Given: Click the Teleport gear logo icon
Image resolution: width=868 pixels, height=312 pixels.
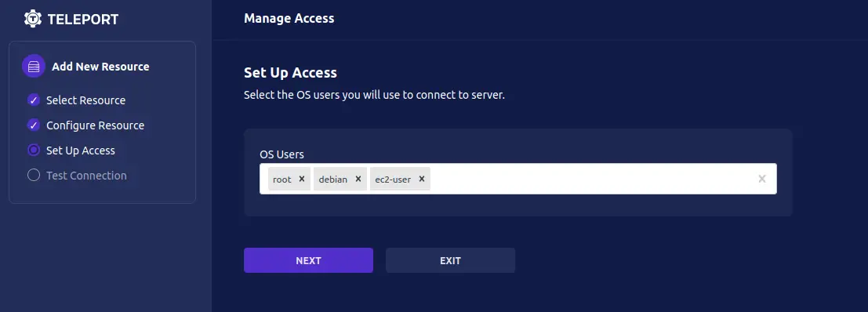Looking at the screenshot, I should pos(33,19).
